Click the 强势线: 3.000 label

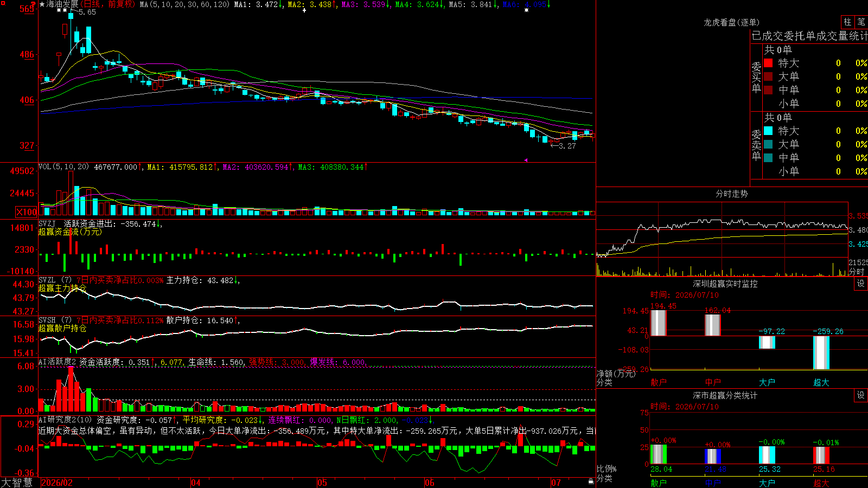click(277, 362)
